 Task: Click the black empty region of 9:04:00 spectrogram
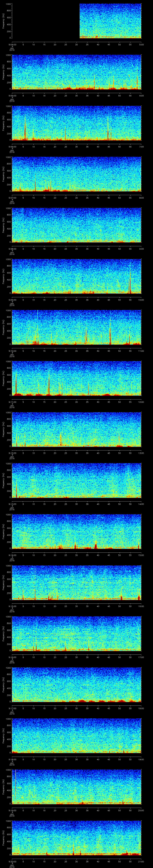[x=45, y=21]
